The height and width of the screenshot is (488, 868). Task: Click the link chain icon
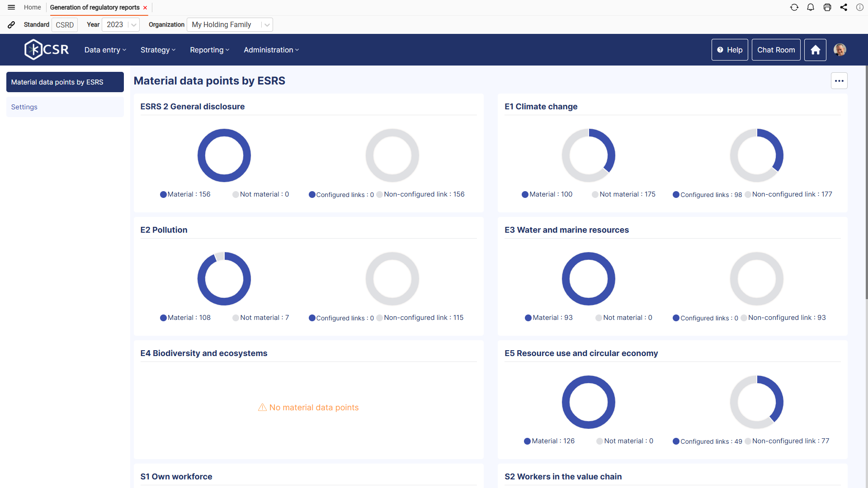tap(11, 25)
